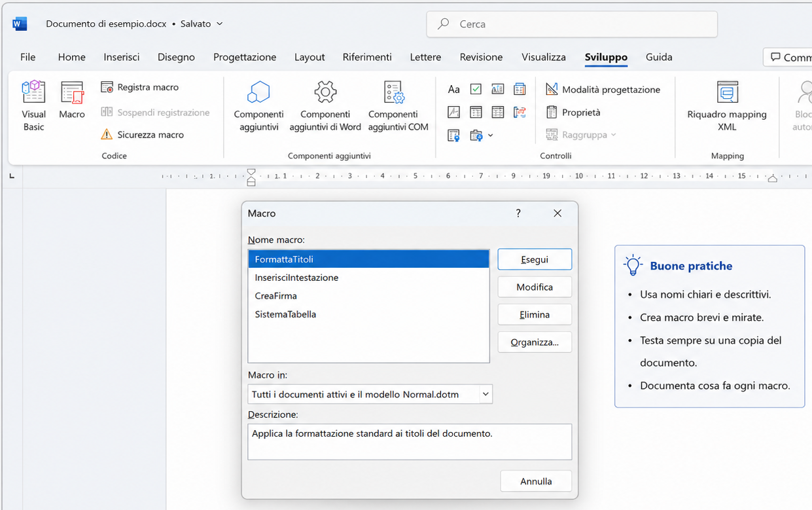Switch to the Revisione tab
Screen dimensions: 812x510
pos(481,57)
